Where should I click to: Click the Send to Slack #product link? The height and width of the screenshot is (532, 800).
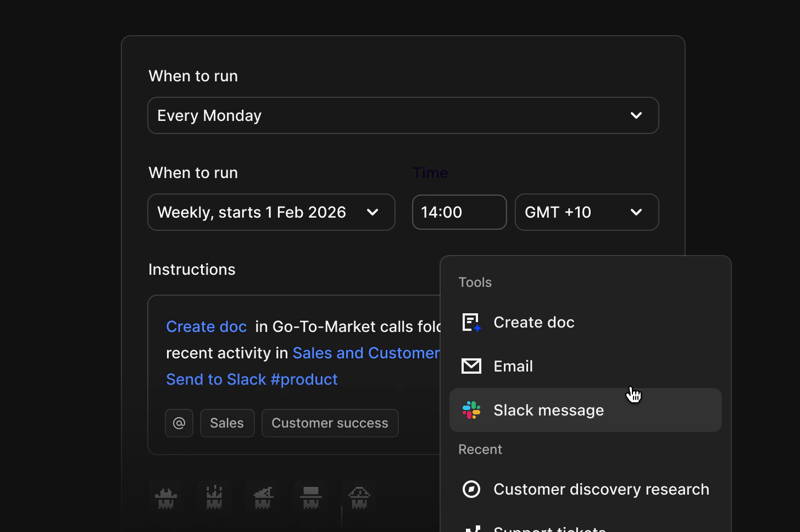(x=252, y=379)
